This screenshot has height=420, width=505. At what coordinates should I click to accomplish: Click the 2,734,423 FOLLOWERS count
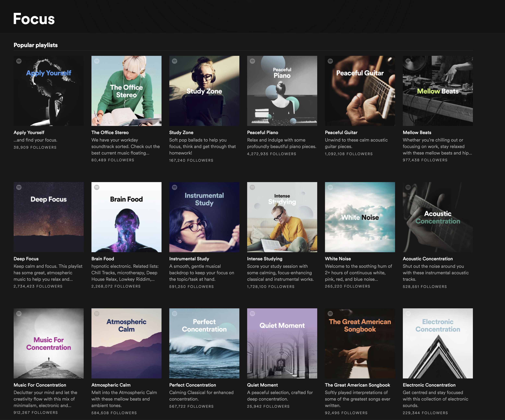[x=38, y=286]
